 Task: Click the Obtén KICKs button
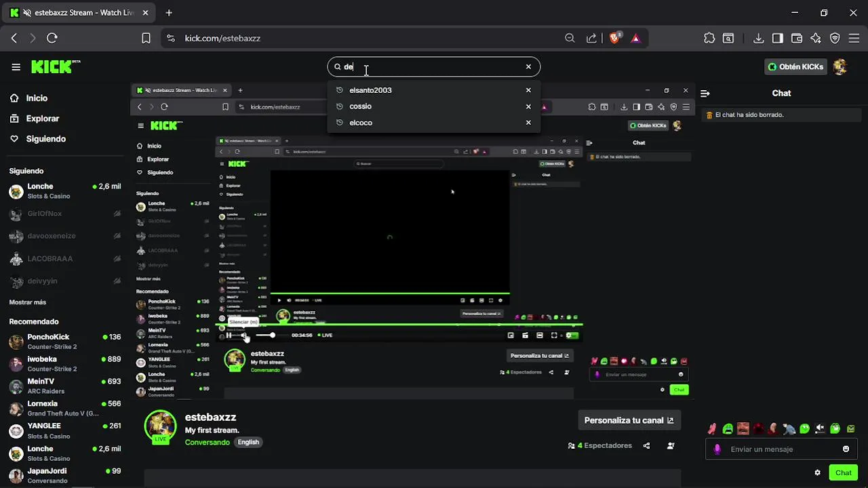click(795, 66)
